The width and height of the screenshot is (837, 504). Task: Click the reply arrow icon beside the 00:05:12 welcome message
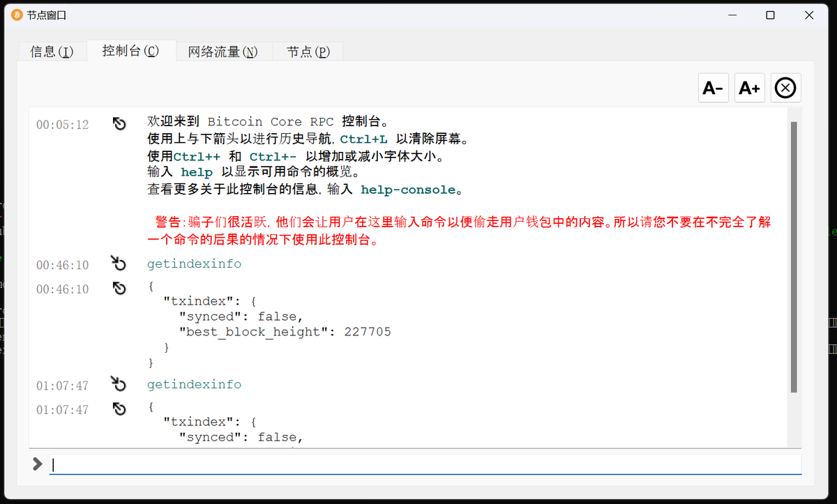point(119,123)
